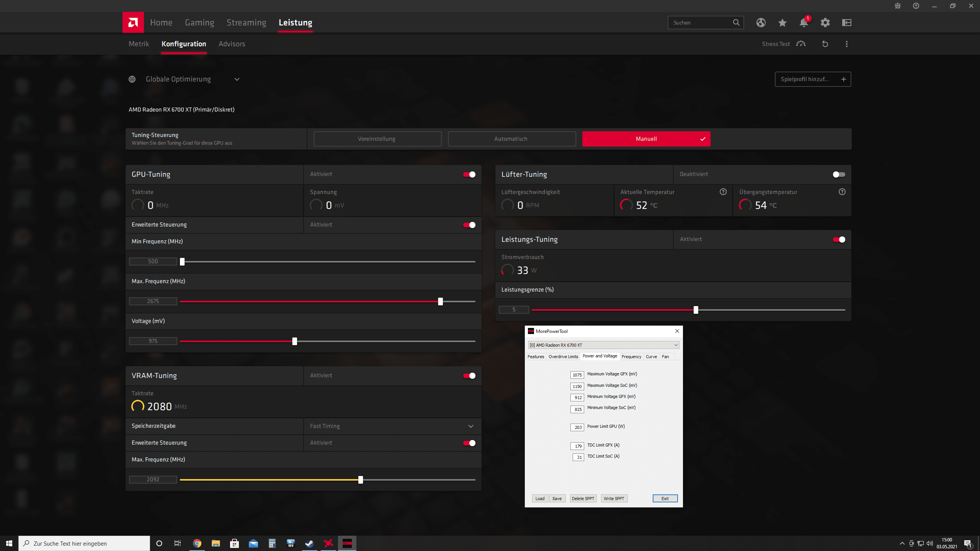Click Exit in MorePowerTool

point(665,499)
